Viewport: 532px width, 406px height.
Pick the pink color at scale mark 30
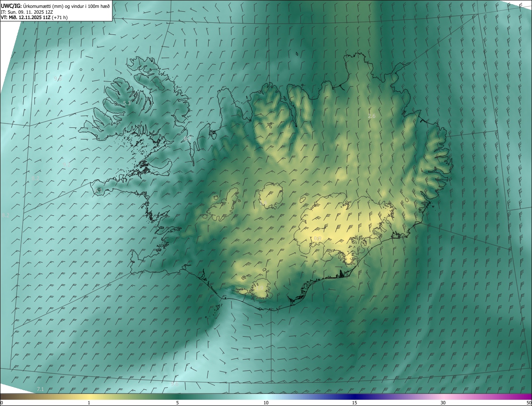443,396
